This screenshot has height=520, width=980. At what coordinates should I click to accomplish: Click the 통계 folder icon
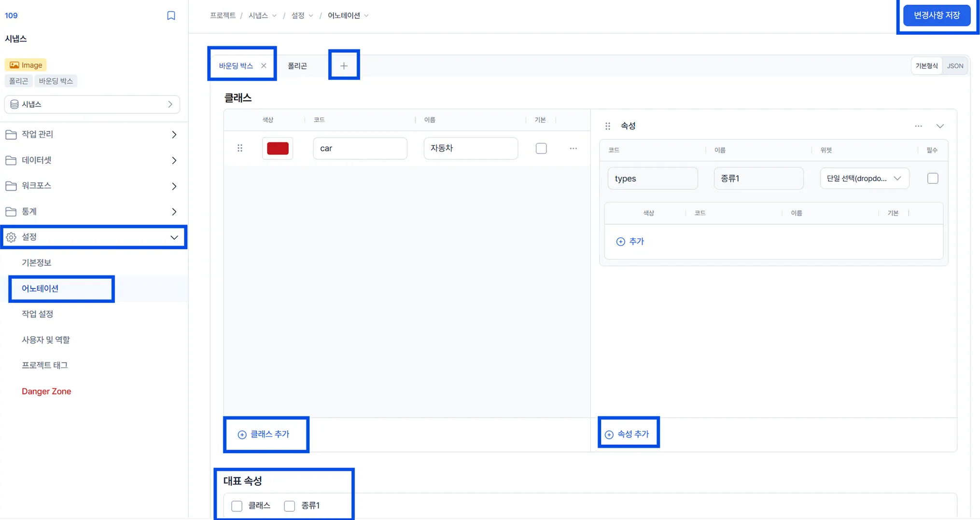[x=11, y=211]
